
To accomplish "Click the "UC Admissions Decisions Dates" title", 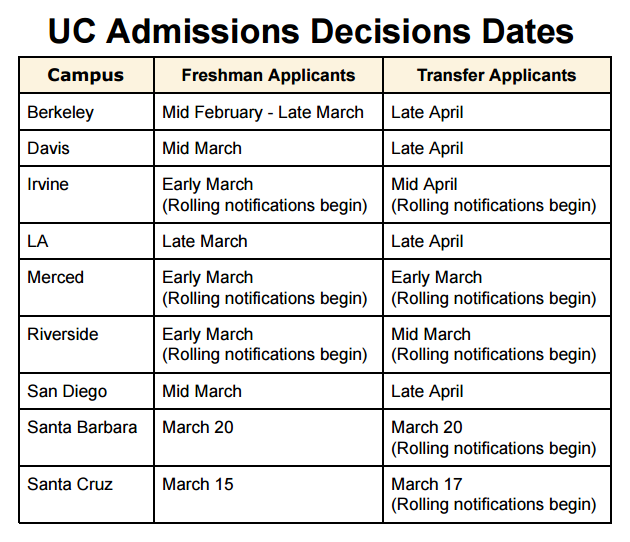I will (311, 30).
